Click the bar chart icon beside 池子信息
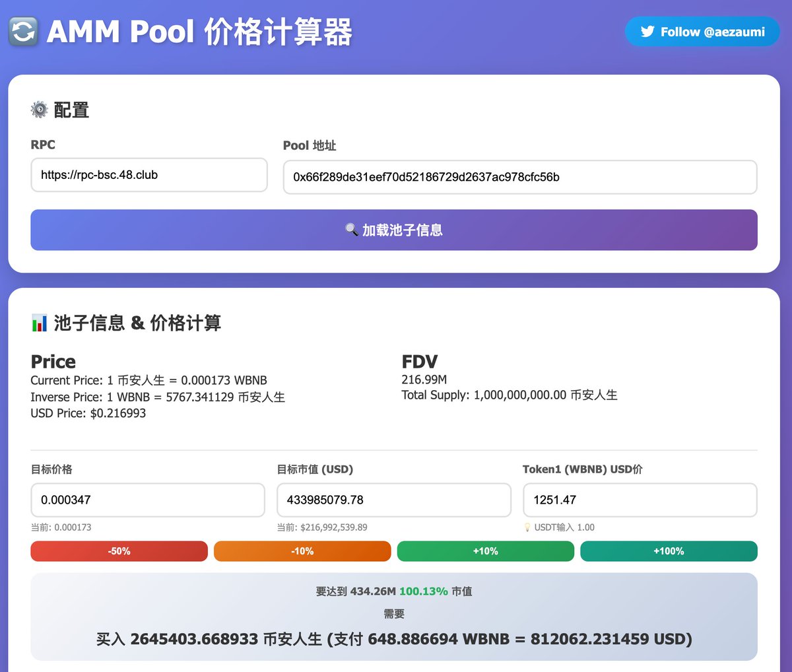Screen dimensions: 792x672 click(x=40, y=323)
